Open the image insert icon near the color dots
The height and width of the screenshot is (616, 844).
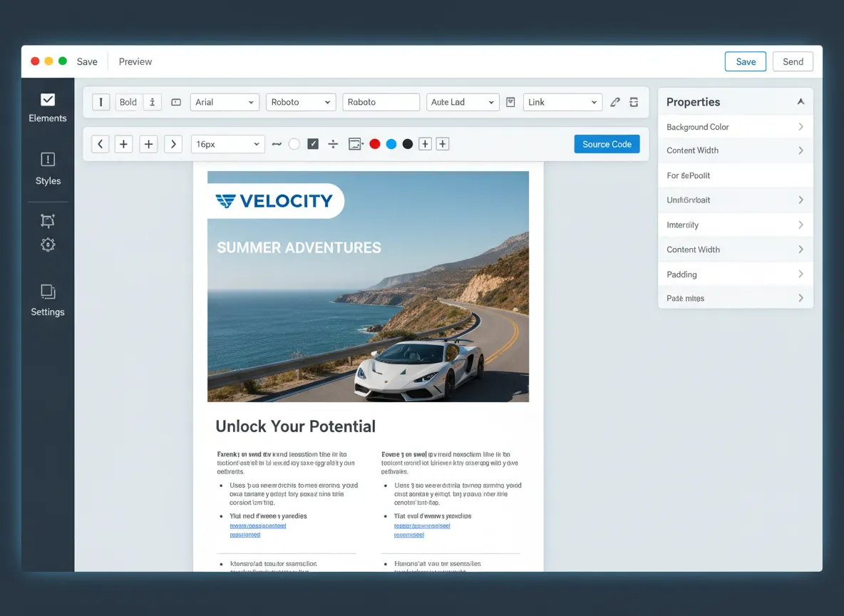pyautogui.click(x=355, y=143)
